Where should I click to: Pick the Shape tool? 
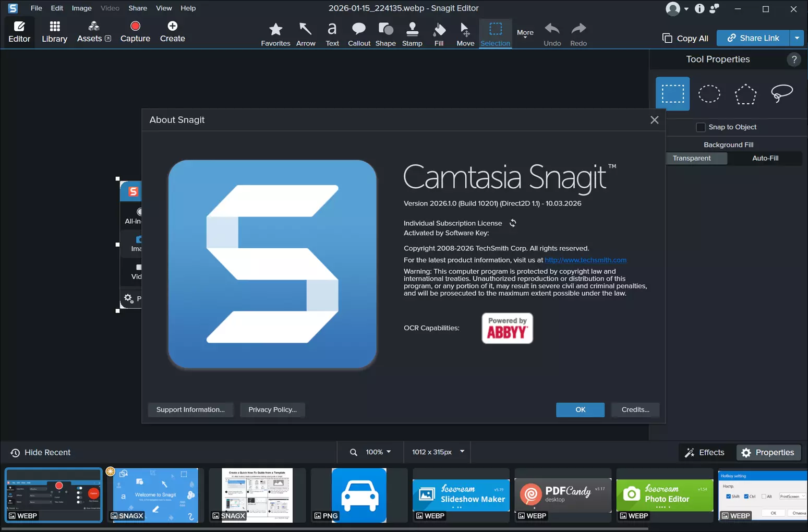[385, 34]
